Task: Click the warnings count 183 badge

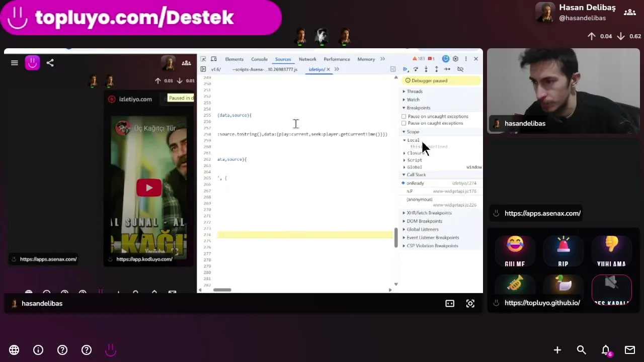Action: click(419, 59)
